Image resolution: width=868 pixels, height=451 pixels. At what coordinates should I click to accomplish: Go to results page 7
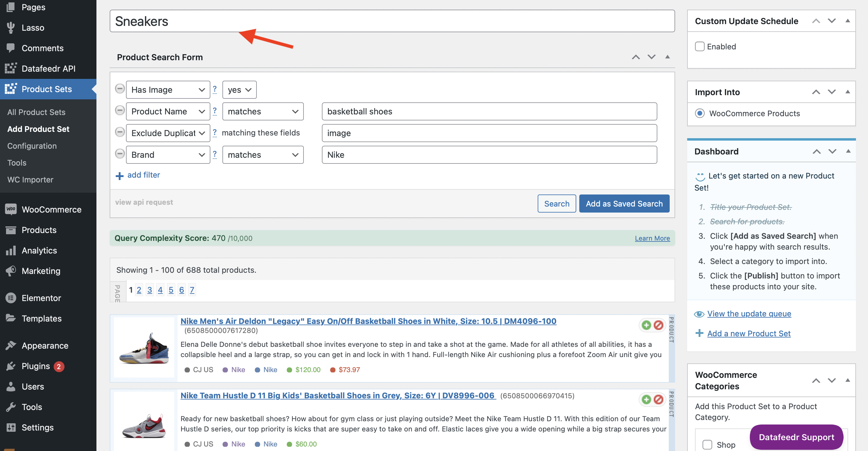click(x=192, y=289)
